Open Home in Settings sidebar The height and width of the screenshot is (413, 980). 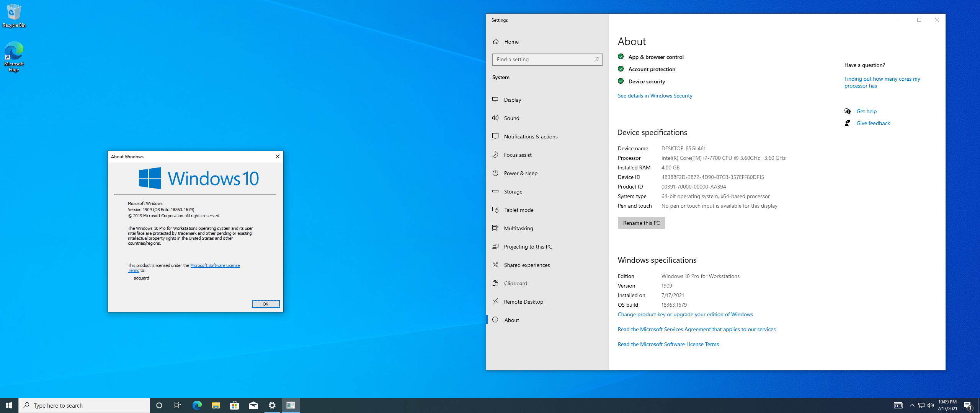547,42
